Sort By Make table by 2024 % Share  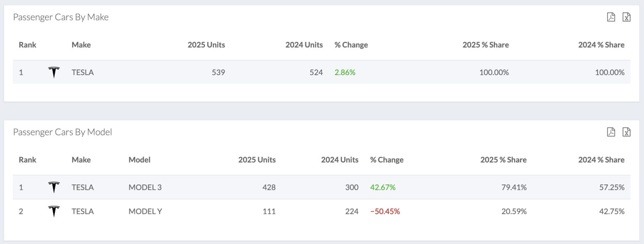point(601,45)
